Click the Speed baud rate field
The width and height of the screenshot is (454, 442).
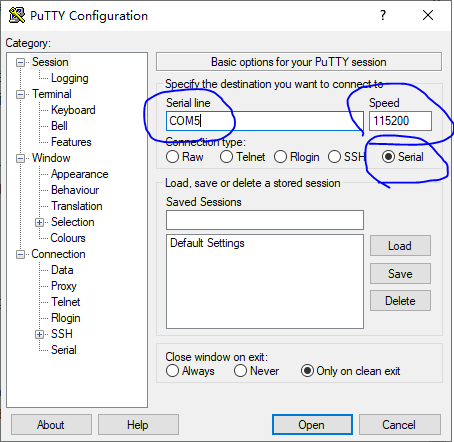click(400, 121)
